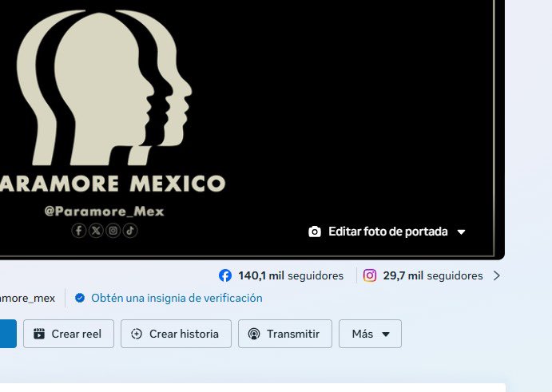
Task: Click the broadcast icon in Transmitir
Action: click(254, 334)
